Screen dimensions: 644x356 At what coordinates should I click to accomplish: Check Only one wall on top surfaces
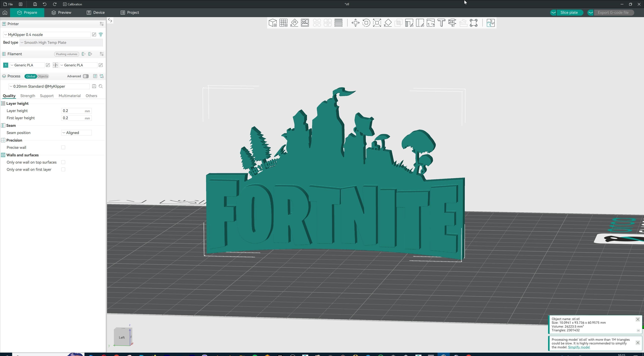pyautogui.click(x=63, y=162)
